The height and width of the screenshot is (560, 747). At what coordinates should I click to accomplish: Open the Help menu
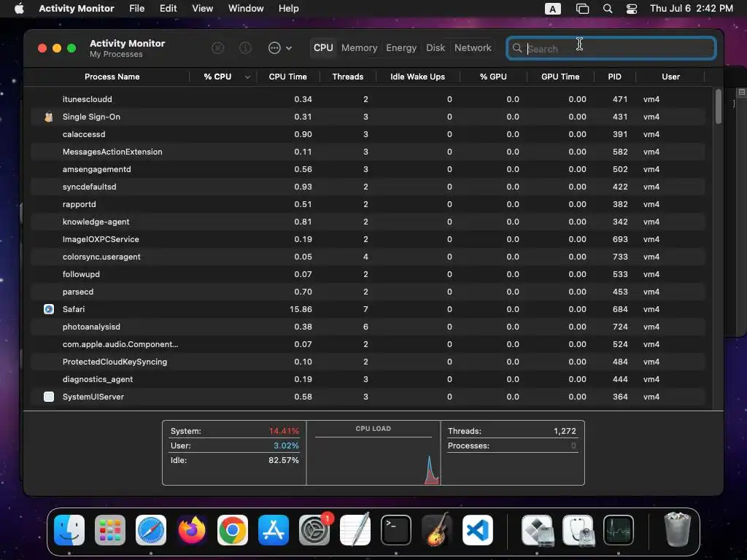tap(288, 9)
